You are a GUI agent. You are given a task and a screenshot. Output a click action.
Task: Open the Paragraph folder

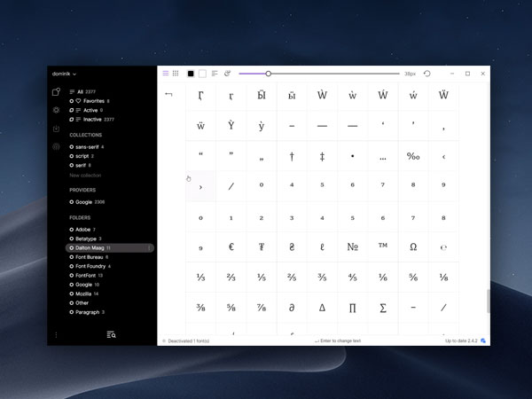click(90, 312)
